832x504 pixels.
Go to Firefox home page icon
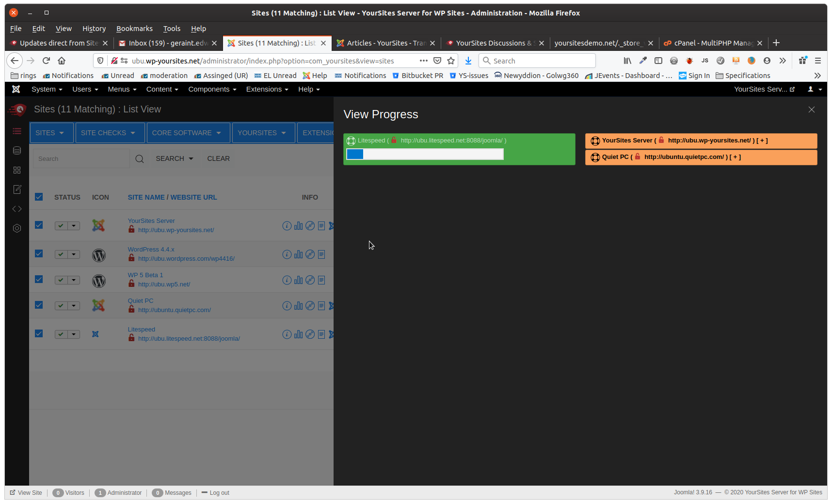62,61
